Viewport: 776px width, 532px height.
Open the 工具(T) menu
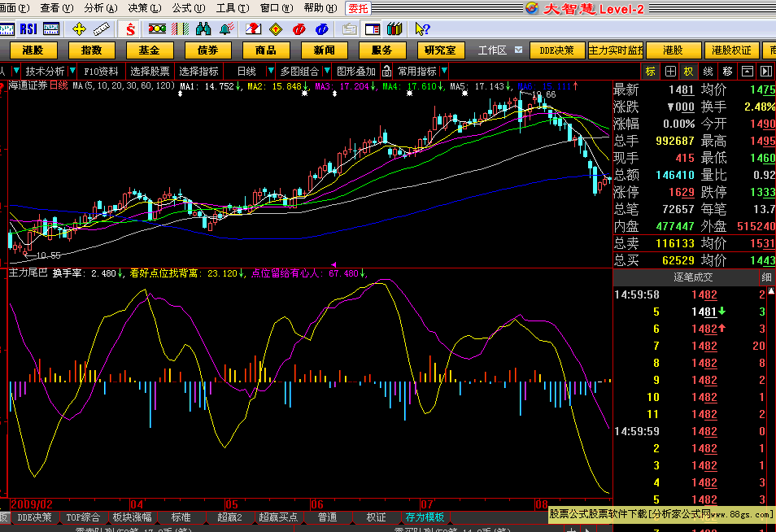point(233,8)
